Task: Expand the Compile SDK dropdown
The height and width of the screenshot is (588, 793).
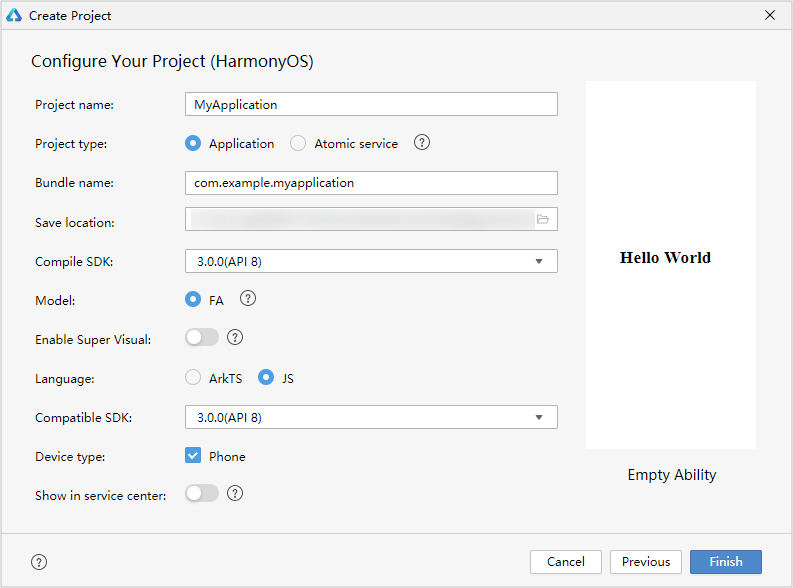Action: (371, 261)
